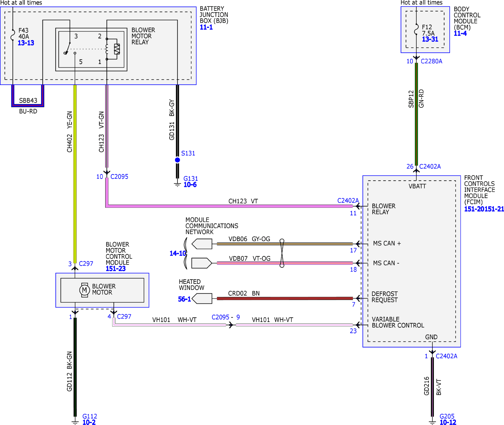Click the heated window off-page arrow

click(202, 298)
